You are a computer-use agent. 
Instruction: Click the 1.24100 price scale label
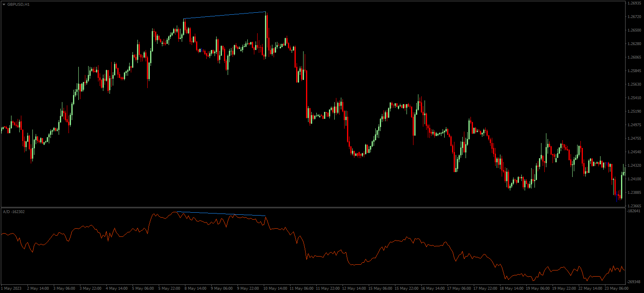coord(634,179)
